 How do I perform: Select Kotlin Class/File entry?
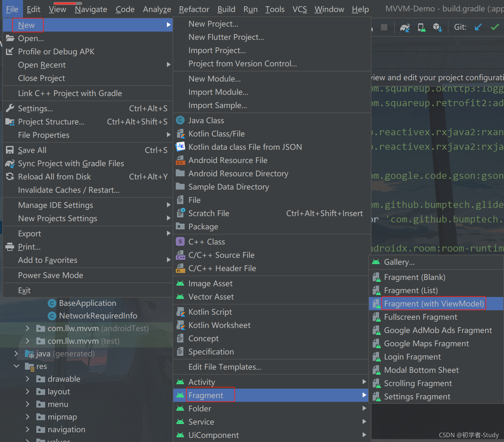(272, 134)
